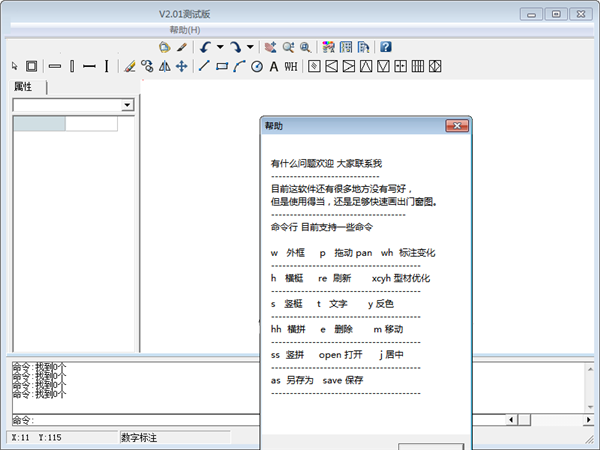Expand the undo history dropdown arrow
The width and height of the screenshot is (600, 450).
click(x=220, y=46)
